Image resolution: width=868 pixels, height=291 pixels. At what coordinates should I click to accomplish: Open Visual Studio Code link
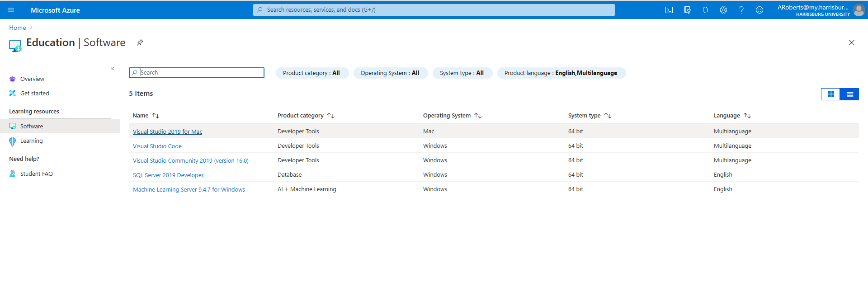point(157,146)
